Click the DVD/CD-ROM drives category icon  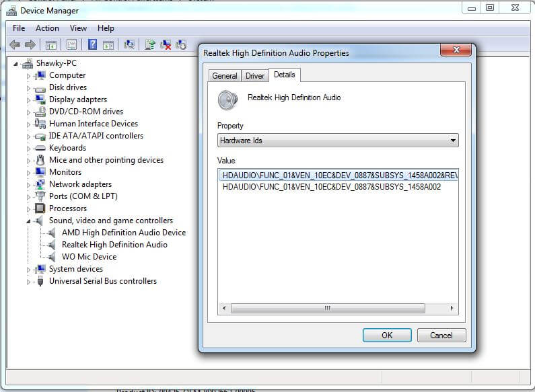[x=40, y=112]
